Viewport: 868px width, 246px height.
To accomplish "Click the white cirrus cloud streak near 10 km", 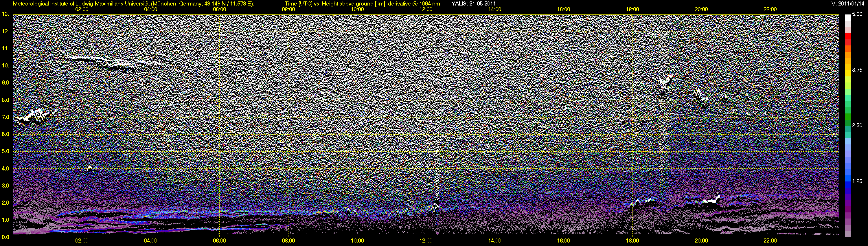I will click(108, 63).
